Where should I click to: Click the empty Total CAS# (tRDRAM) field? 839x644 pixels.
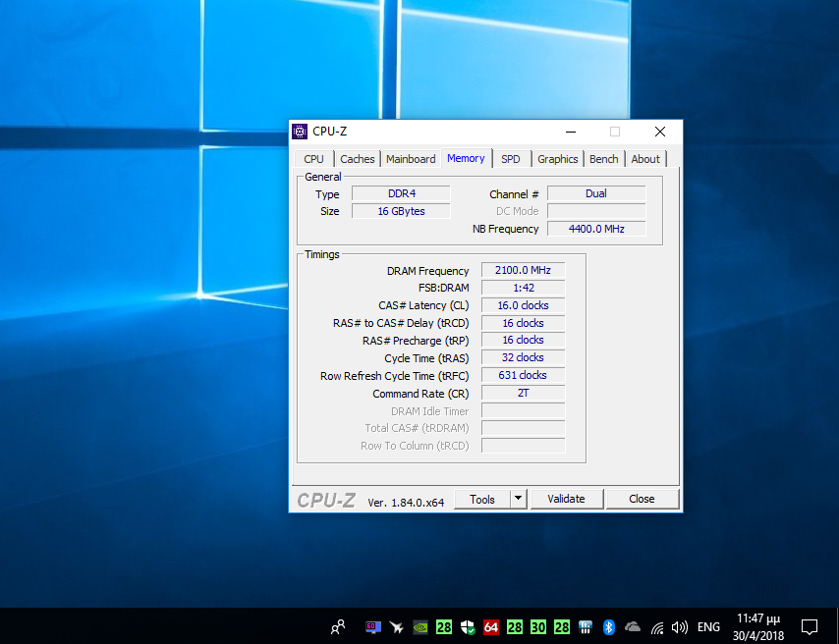(x=523, y=428)
